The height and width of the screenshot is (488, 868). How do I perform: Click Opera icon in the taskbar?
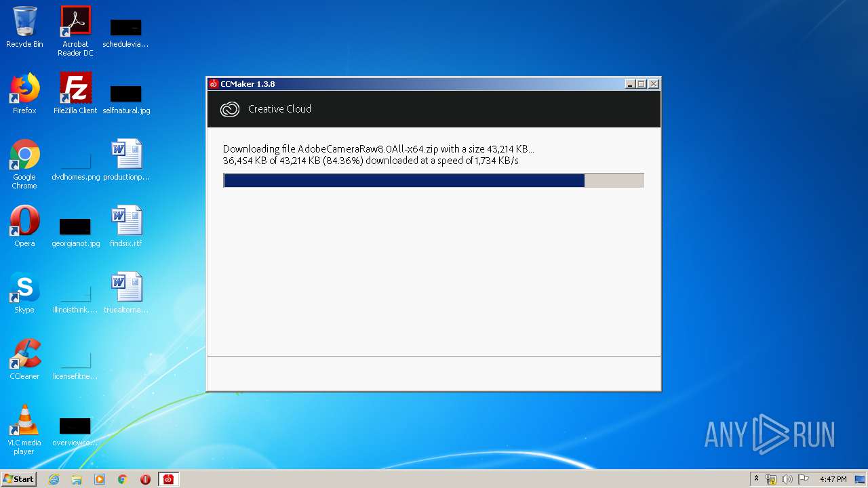(145, 479)
